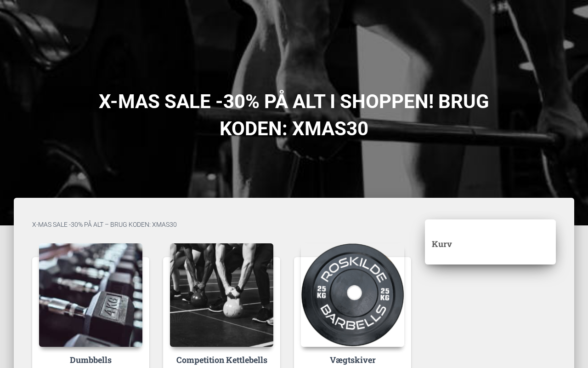
Task: Open the Competition Kettlebells category image
Action: point(221,295)
